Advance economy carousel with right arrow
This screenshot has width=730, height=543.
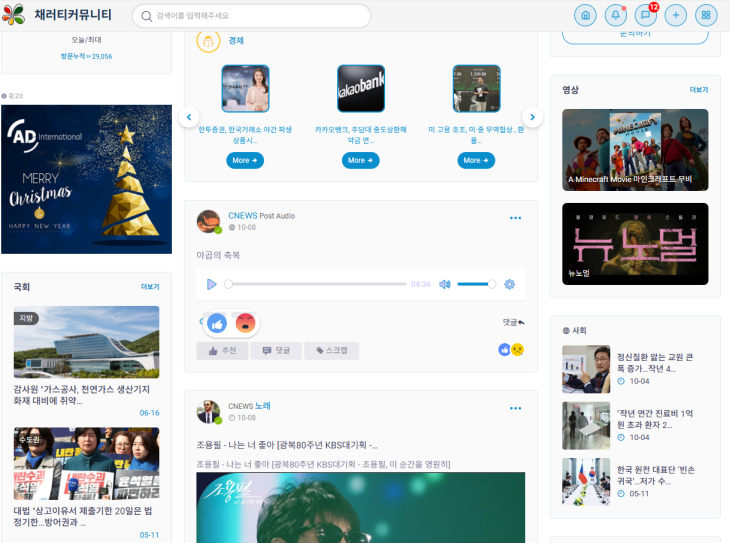click(533, 117)
